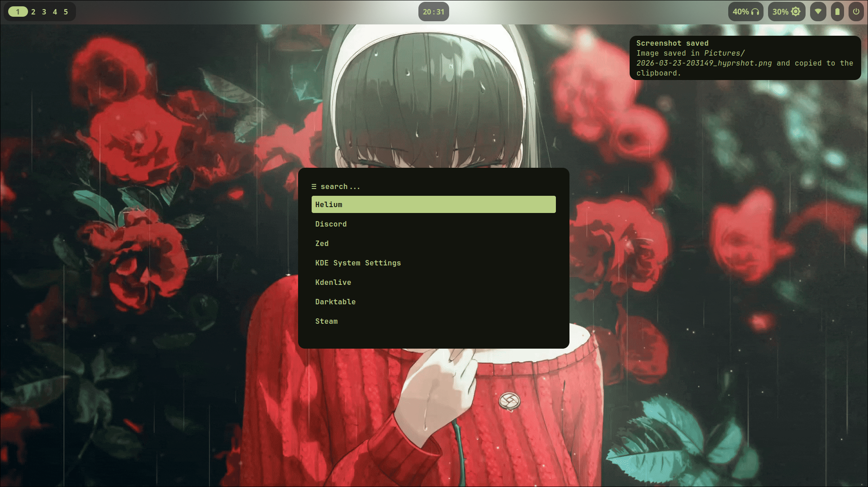Switch to workspace 4
The width and height of the screenshot is (868, 487).
(55, 12)
